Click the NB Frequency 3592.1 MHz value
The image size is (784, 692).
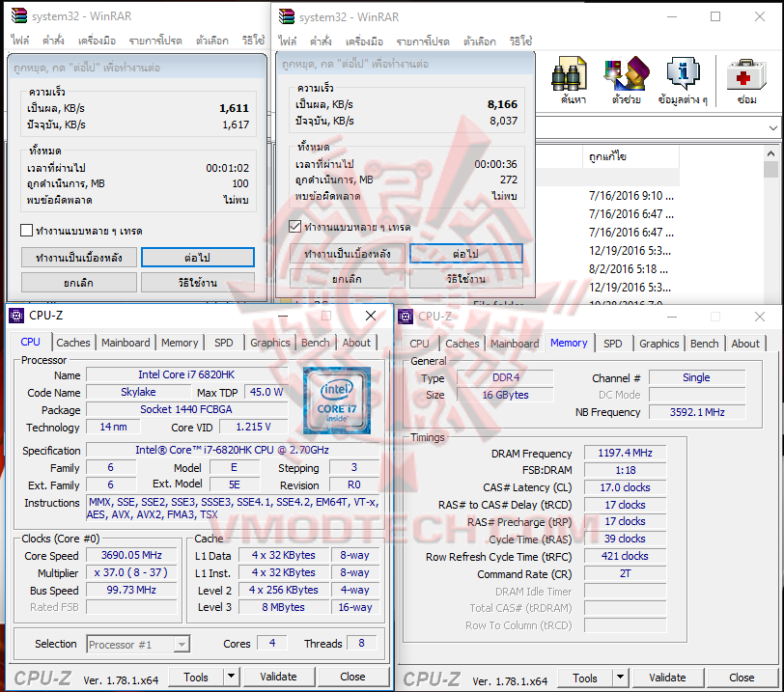(697, 412)
